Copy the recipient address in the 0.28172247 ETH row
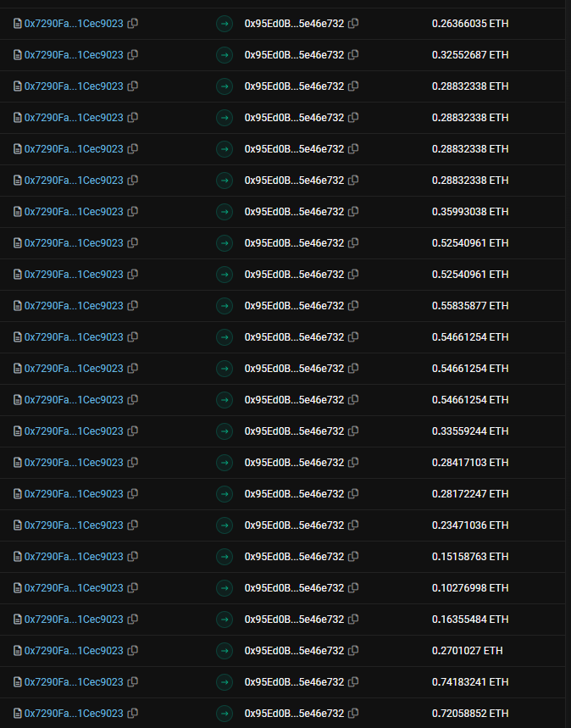Screen dimensions: 571x728 (x=353, y=493)
